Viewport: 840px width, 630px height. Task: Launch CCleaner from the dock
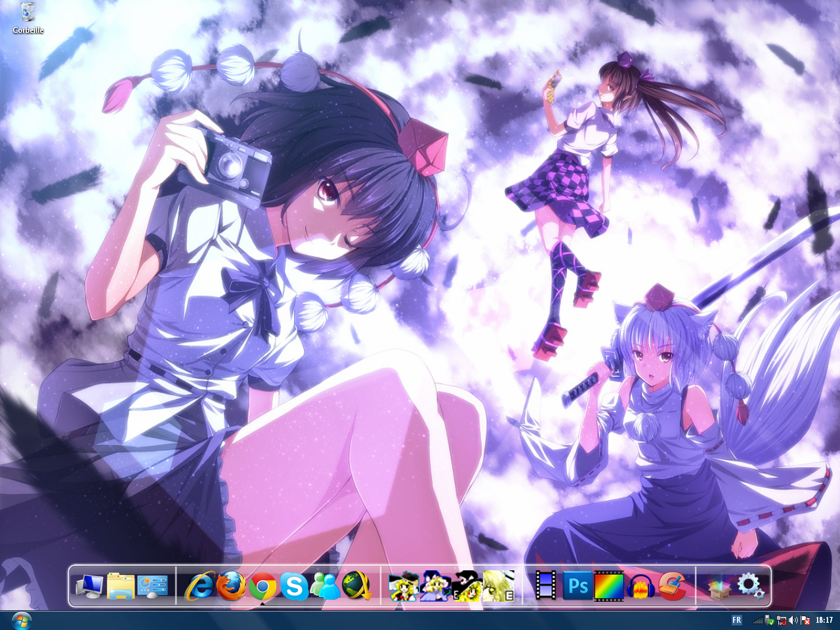671,585
